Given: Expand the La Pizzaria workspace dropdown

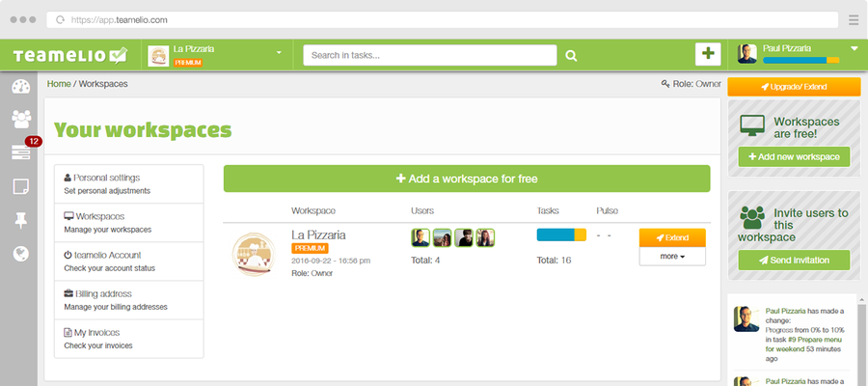Looking at the screenshot, I should (x=279, y=53).
